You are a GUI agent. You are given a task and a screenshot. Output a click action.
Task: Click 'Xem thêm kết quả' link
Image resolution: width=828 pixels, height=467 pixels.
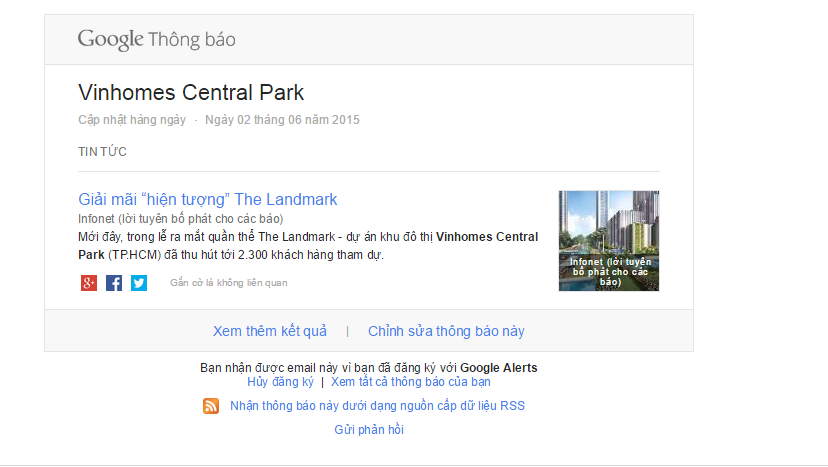[x=270, y=331]
